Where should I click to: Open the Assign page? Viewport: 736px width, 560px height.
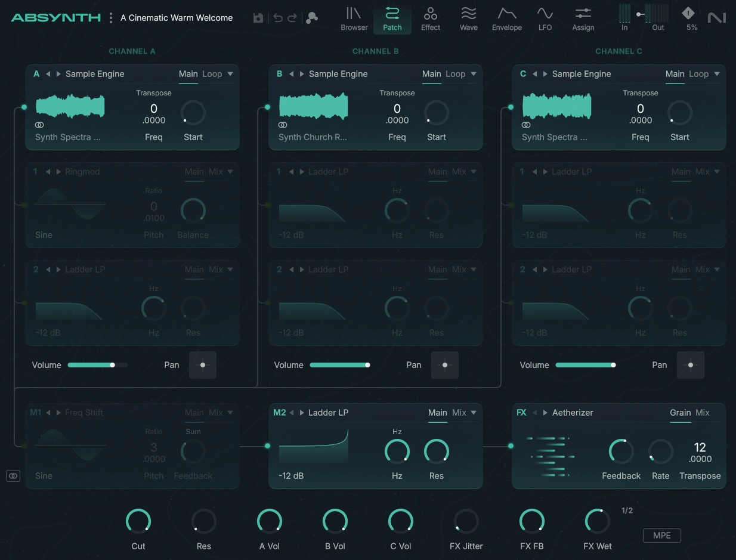[583, 18]
